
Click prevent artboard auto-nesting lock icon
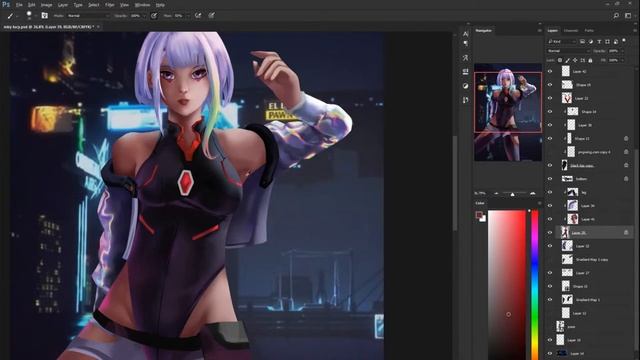pyautogui.click(x=582, y=60)
